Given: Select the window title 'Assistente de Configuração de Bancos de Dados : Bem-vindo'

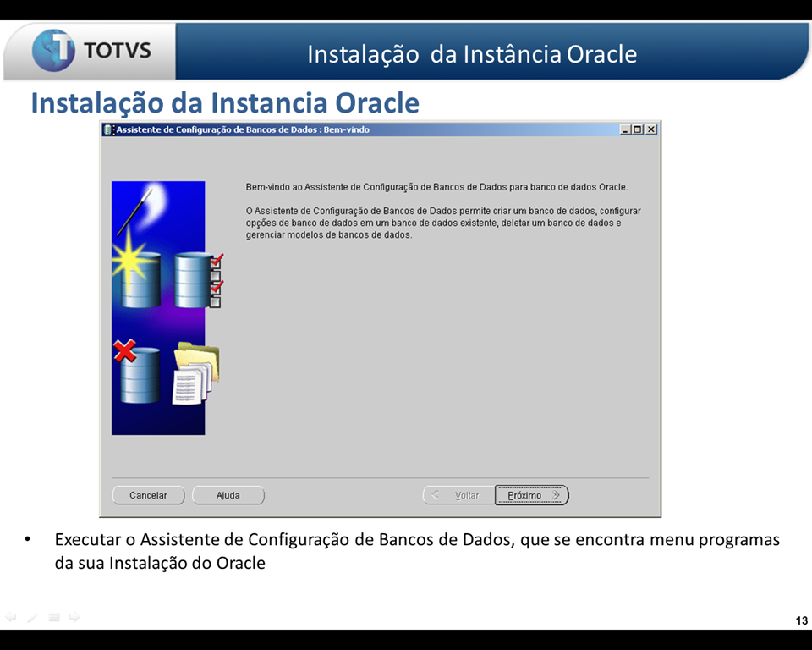Looking at the screenshot, I should pos(243,129).
